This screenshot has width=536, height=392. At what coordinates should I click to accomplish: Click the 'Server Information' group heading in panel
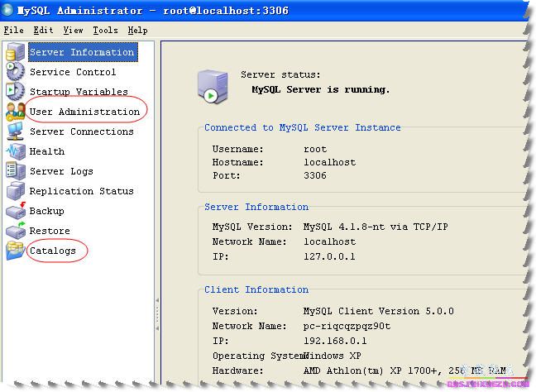(x=256, y=207)
